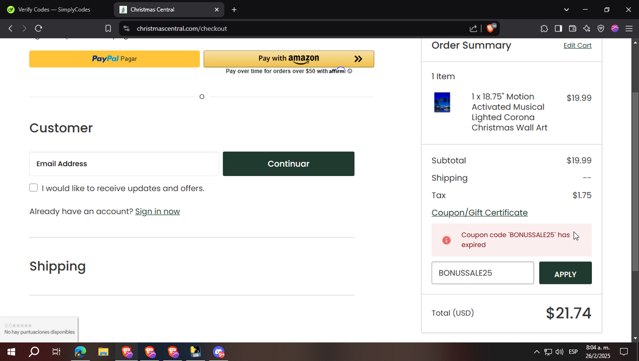The width and height of the screenshot is (639, 361).
Task: Click the share icon in address bar
Action: pyautogui.click(x=473, y=29)
